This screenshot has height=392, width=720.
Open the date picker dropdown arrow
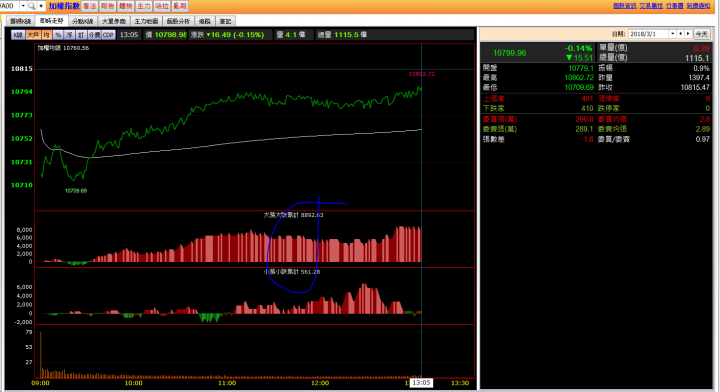pyautogui.click(x=673, y=34)
